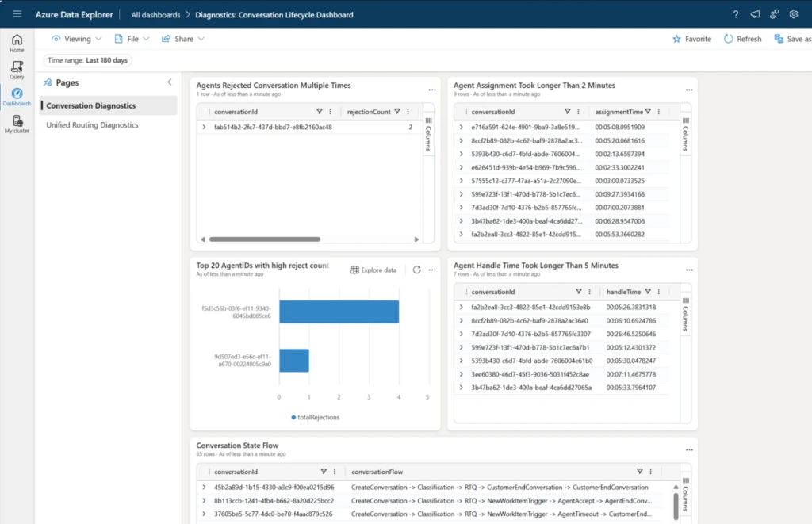
Task: Open the Viewing mode dropdown
Action: 76,37
